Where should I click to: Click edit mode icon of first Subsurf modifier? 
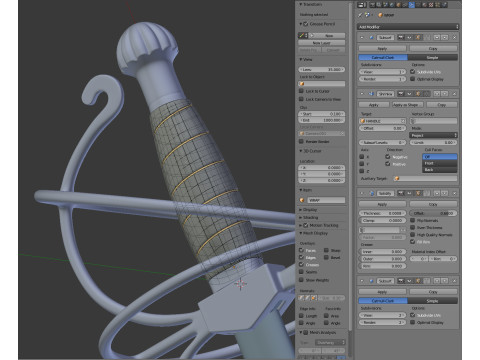418,37
